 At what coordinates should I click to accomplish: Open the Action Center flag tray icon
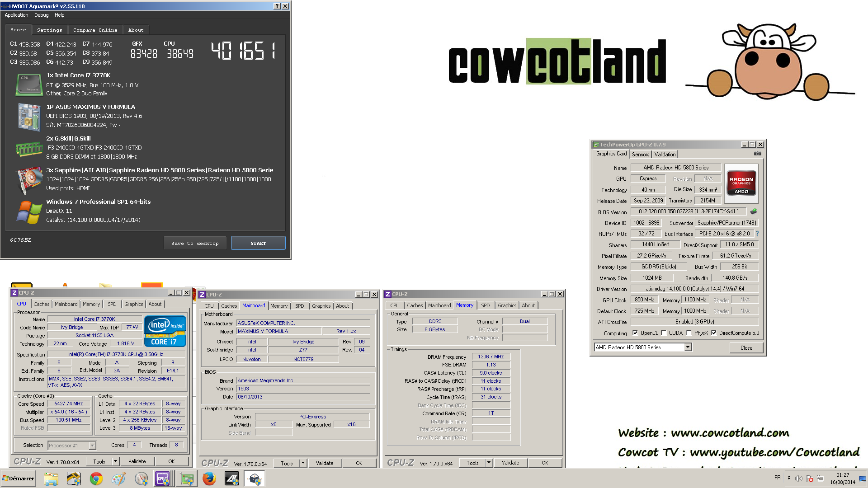click(x=810, y=479)
